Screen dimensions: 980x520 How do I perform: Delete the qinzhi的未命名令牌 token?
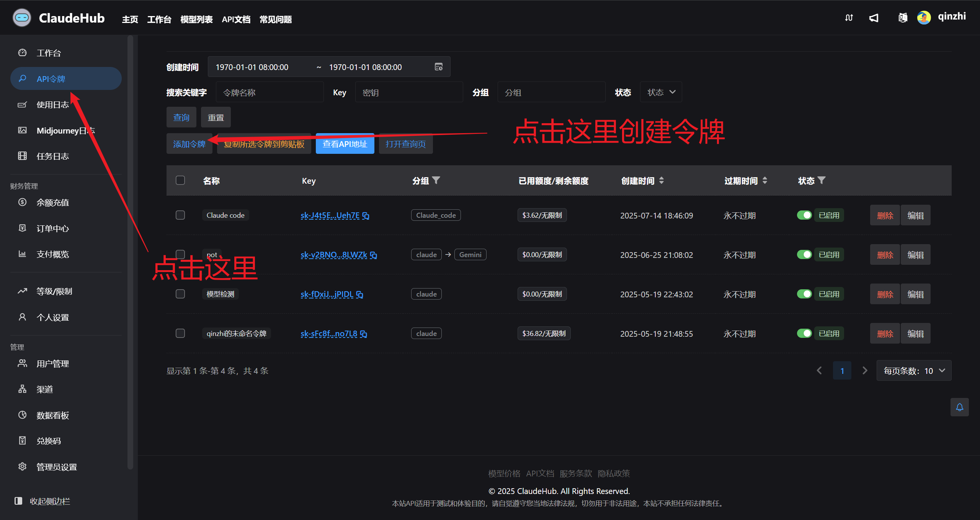click(885, 334)
